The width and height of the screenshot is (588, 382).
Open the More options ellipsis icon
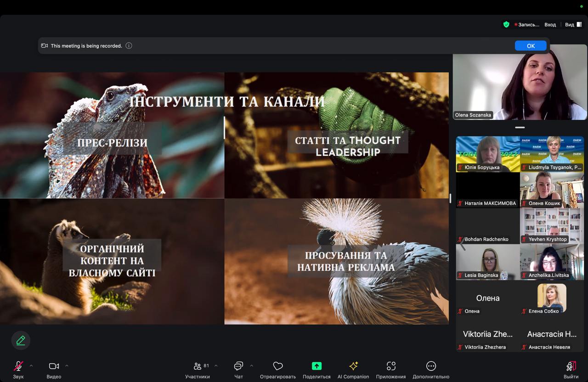click(x=431, y=366)
